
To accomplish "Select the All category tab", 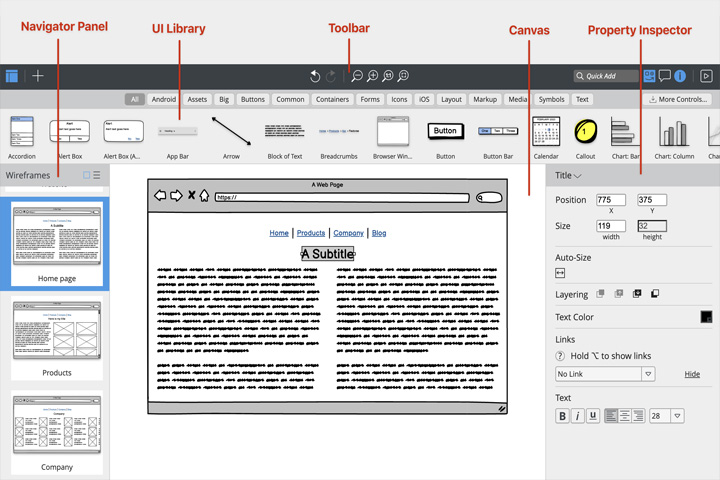I will [x=135, y=99].
